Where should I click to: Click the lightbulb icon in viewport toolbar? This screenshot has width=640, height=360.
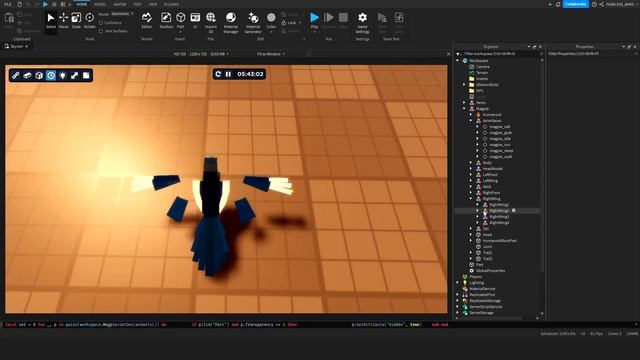(x=63, y=76)
